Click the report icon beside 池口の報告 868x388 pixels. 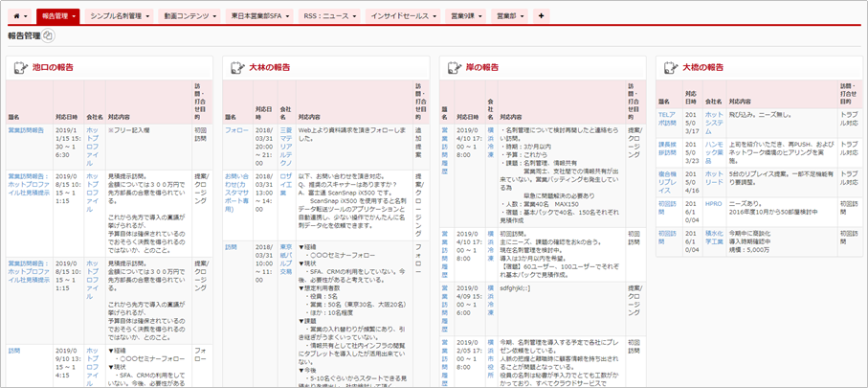(21, 68)
